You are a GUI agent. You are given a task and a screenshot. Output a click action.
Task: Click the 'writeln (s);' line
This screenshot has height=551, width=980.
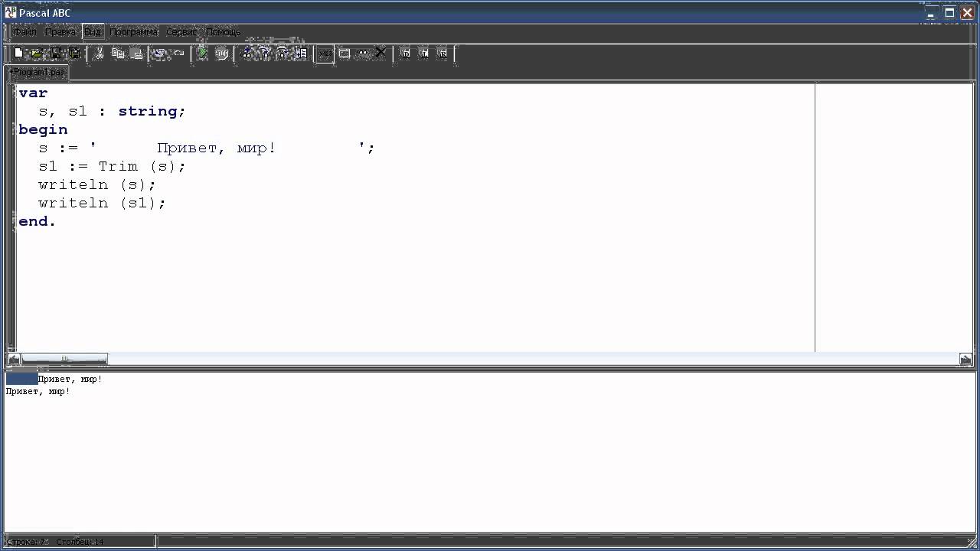tap(97, 184)
